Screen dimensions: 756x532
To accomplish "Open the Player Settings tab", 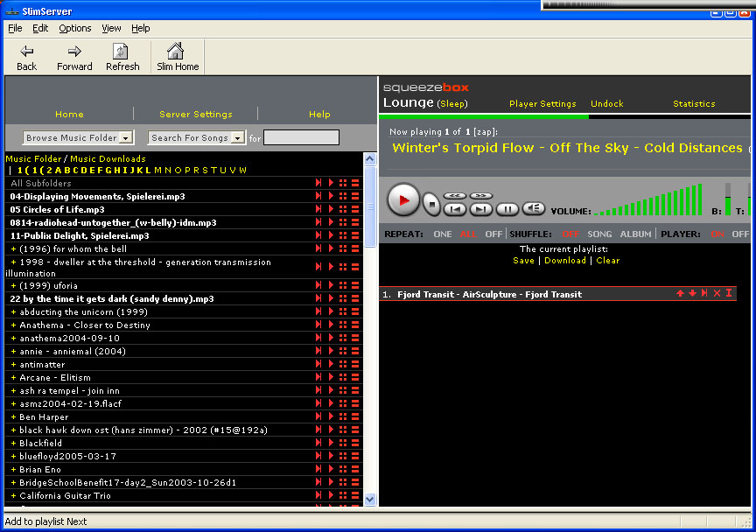I will click(542, 104).
